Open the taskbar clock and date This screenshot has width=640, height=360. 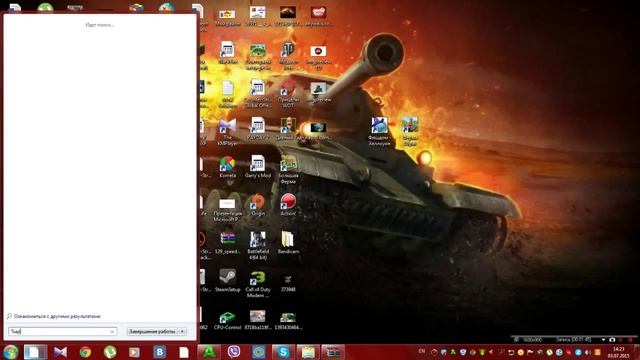(x=619, y=352)
